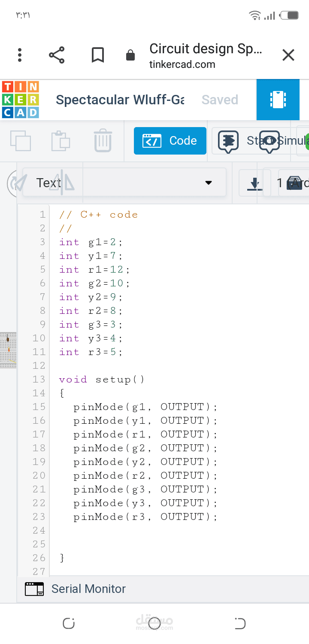Open the notes tool speech-bubble icon
This screenshot has height=644, width=309.
click(228, 141)
